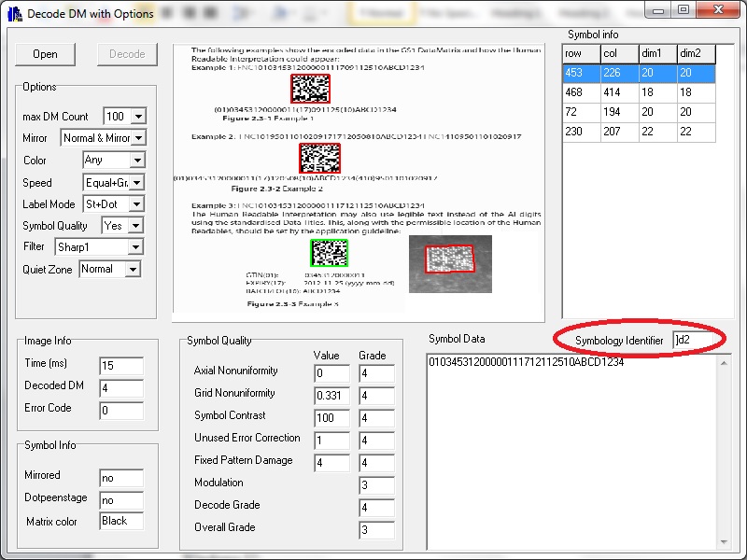The image size is (747, 560).
Task: Select the row column header
Action: coord(581,54)
